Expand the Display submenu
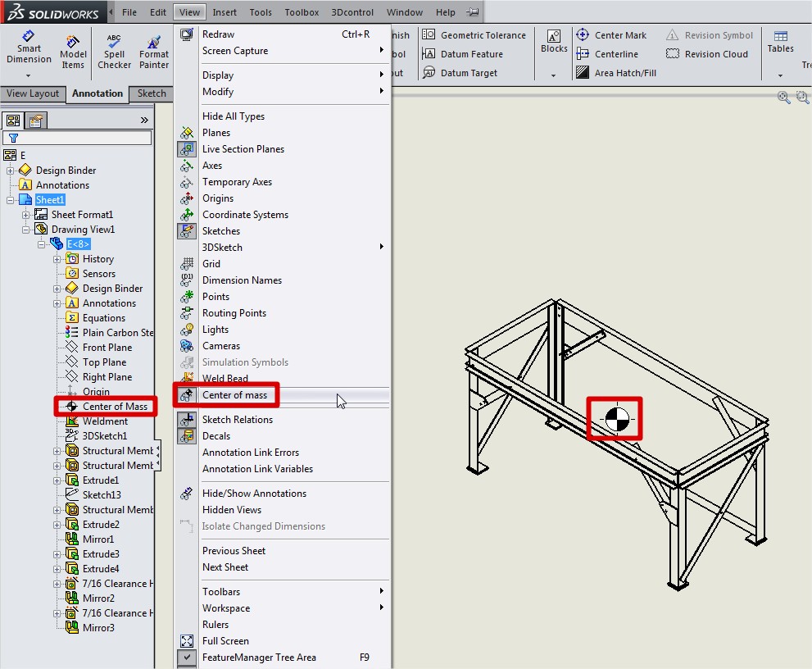This screenshot has height=669, width=812. coord(218,75)
